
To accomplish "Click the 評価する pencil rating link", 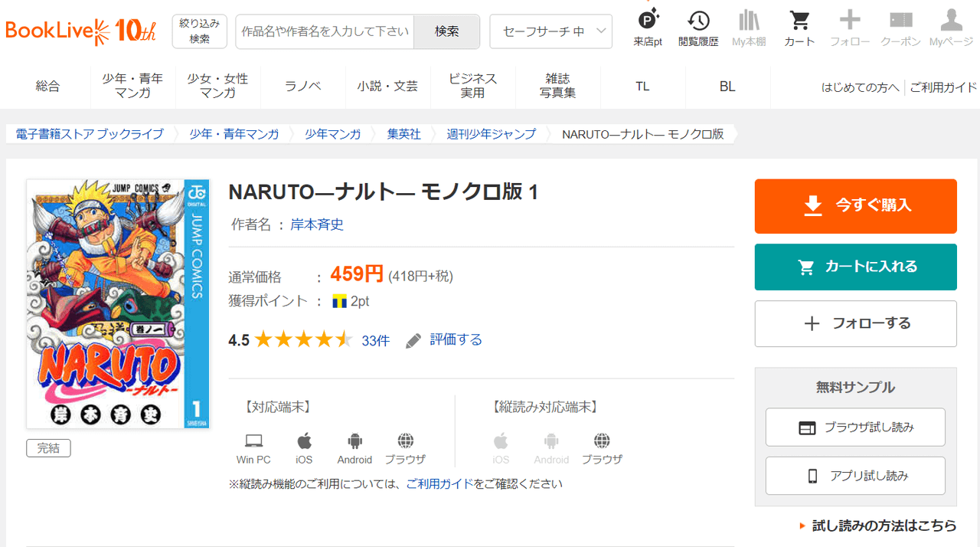I will (x=445, y=339).
